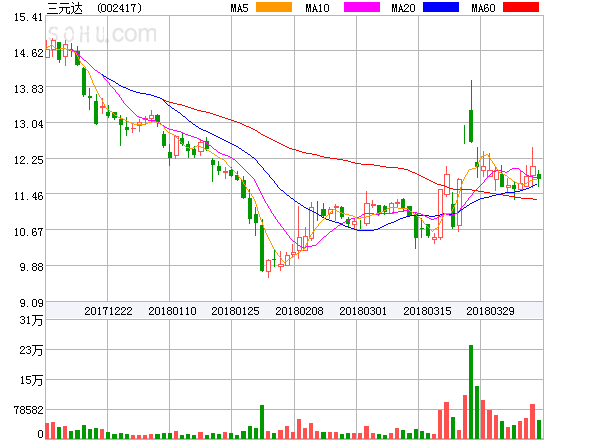Click the 20180110 date label
The width and height of the screenshot is (600, 440).
tap(172, 311)
